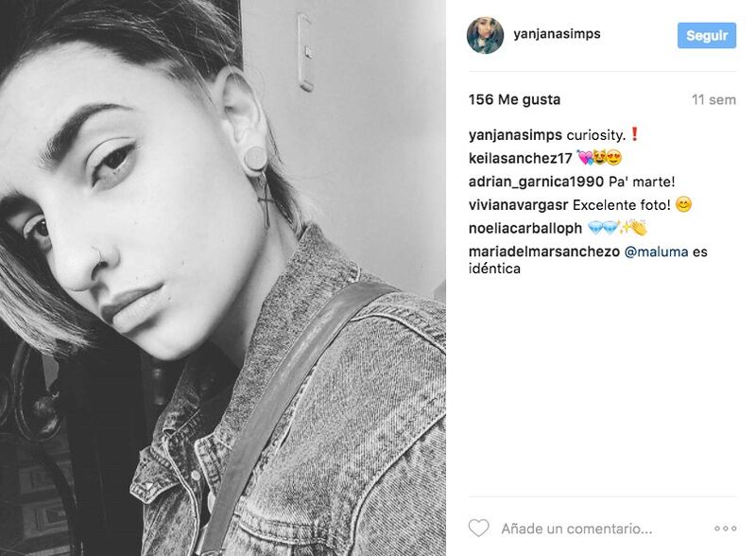Viewport: 756px width, 556px height.
Task: Open yanjanasimps username in post header
Action: click(557, 34)
